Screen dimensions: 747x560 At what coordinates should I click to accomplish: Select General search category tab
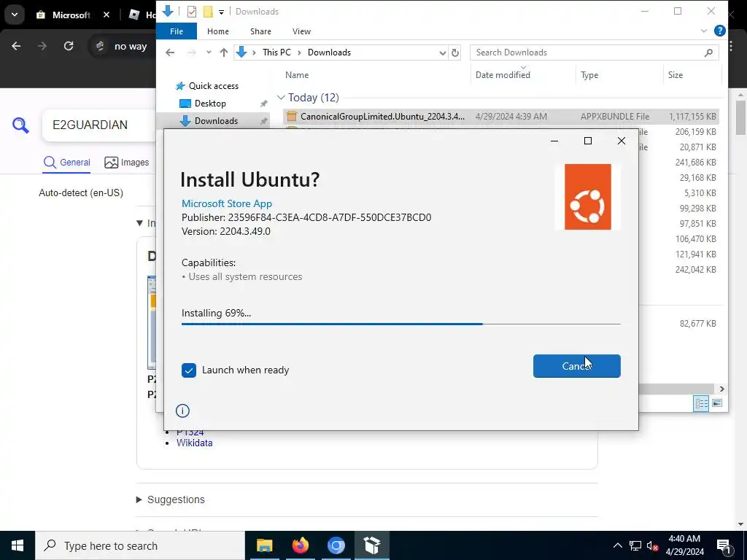[x=66, y=163]
